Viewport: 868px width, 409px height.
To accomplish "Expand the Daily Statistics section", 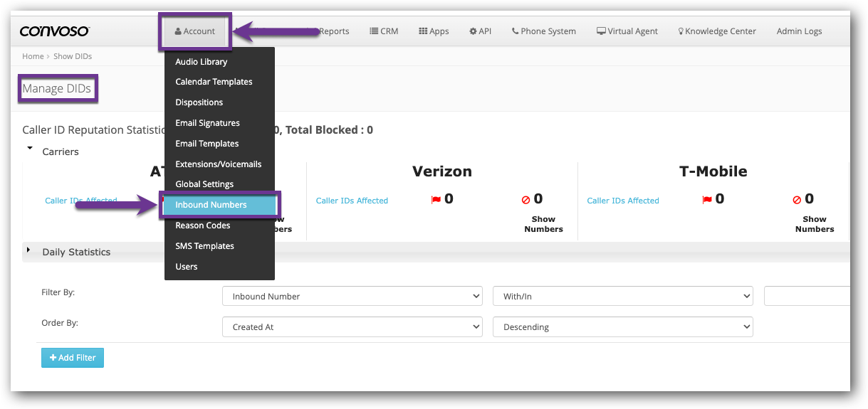I will click(29, 251).
